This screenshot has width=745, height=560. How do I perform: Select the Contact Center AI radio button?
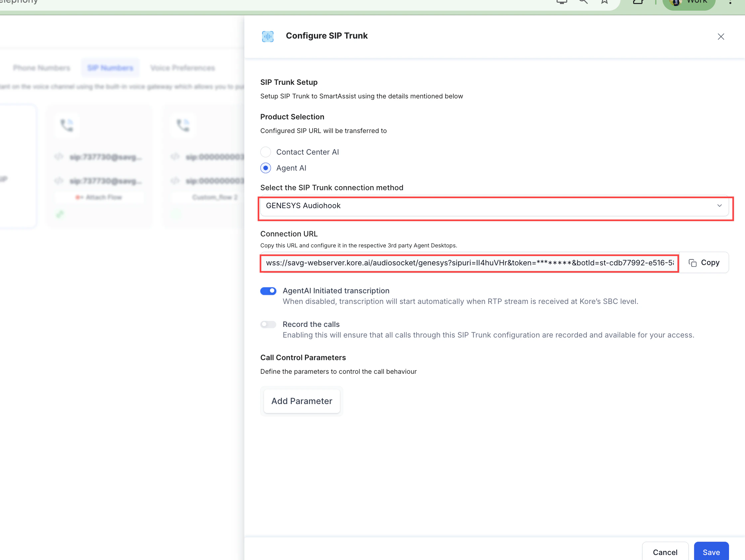click(265, 152)
